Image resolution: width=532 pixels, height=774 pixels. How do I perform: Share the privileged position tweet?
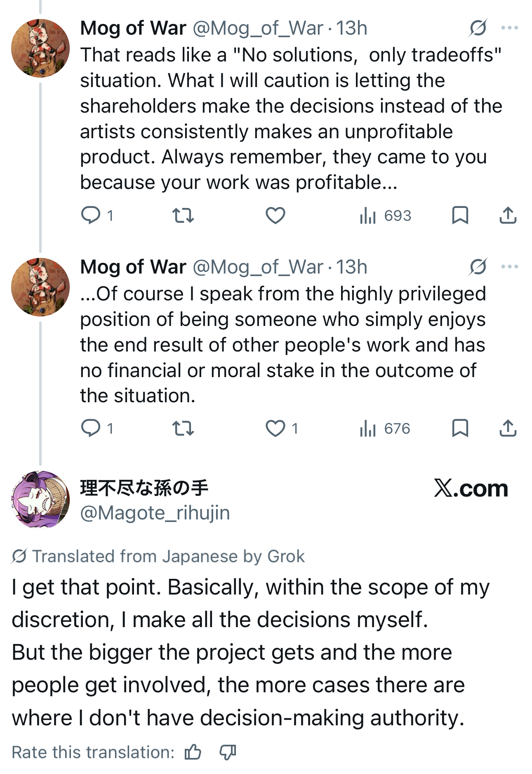click(508, 428)
